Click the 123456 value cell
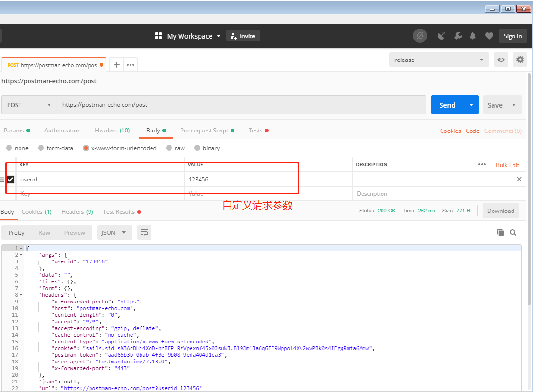Viewport: 533px width, 392px height. click(x=269, y=179)
